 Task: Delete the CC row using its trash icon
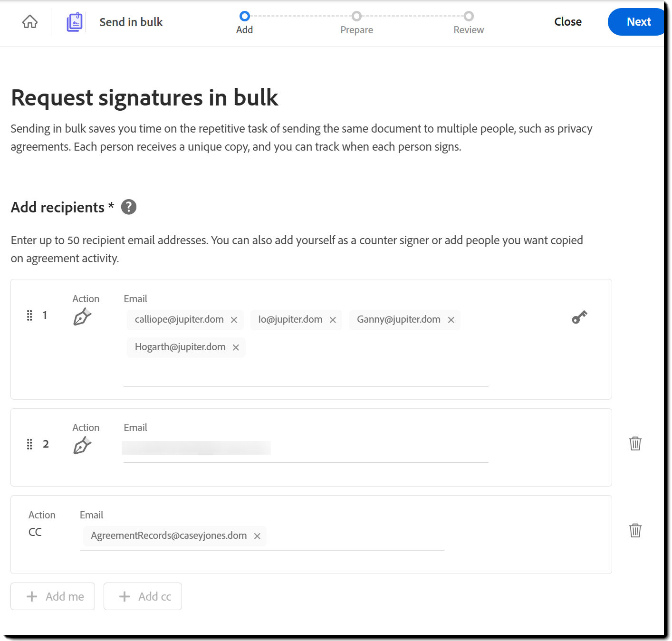(635, 530)
